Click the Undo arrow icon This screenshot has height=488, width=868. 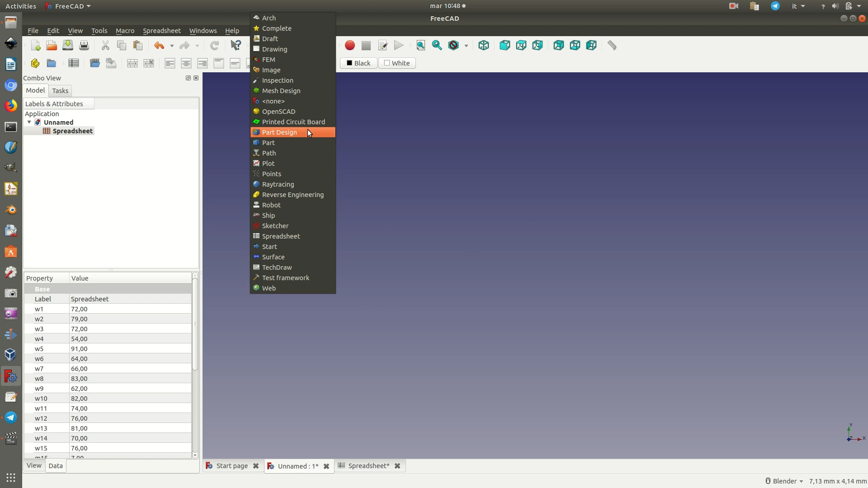pyautogui.click(x=159, y=45)
